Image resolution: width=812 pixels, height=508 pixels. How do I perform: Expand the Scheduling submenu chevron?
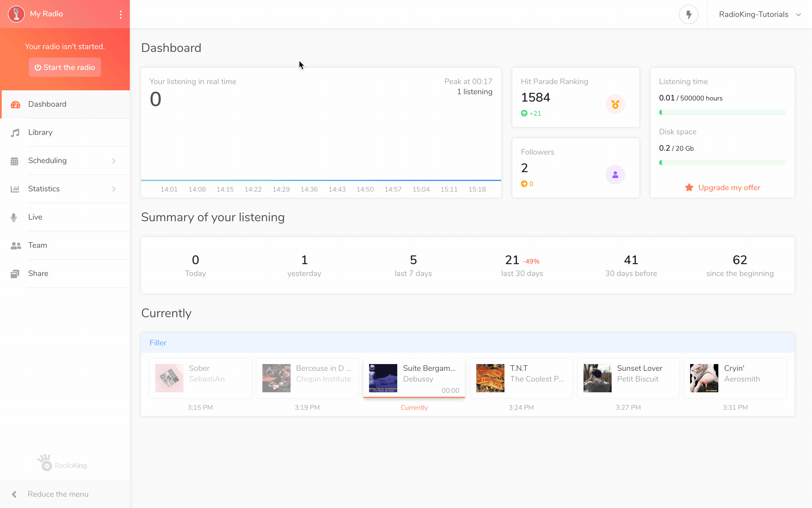coord(114,161)
